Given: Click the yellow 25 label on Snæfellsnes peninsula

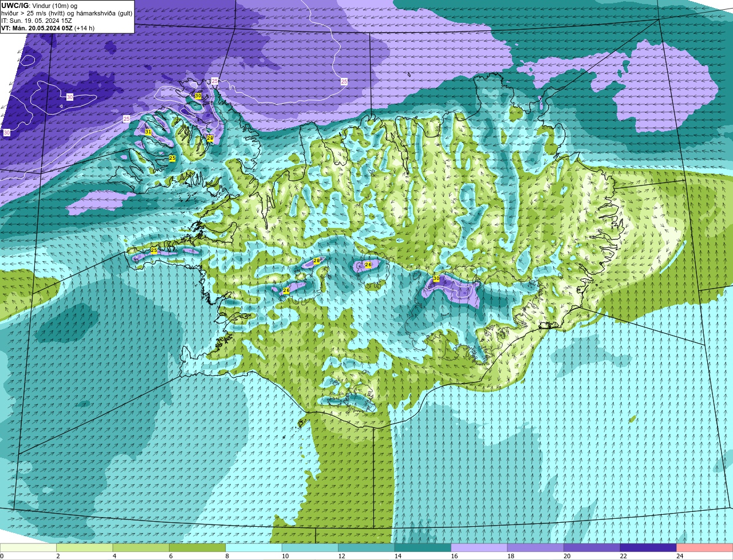Looking at the screenshot, I should [153, 251].
